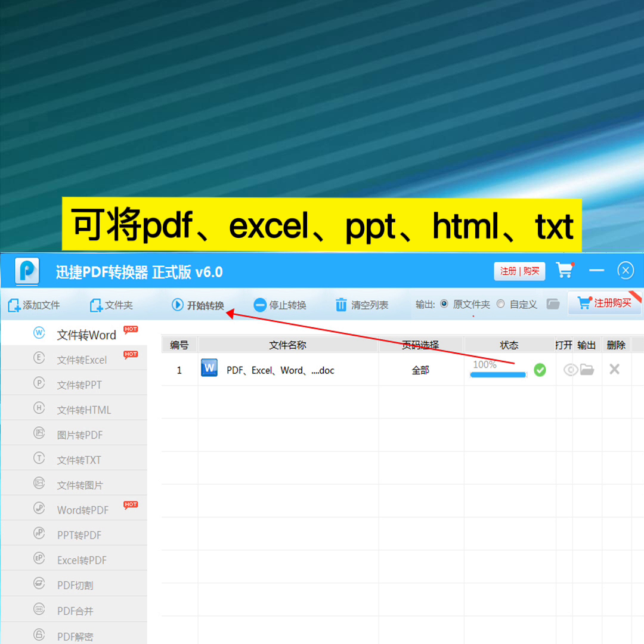Click the 打开 column header
This screenshot has width=644, height=644.
(563, 345)
